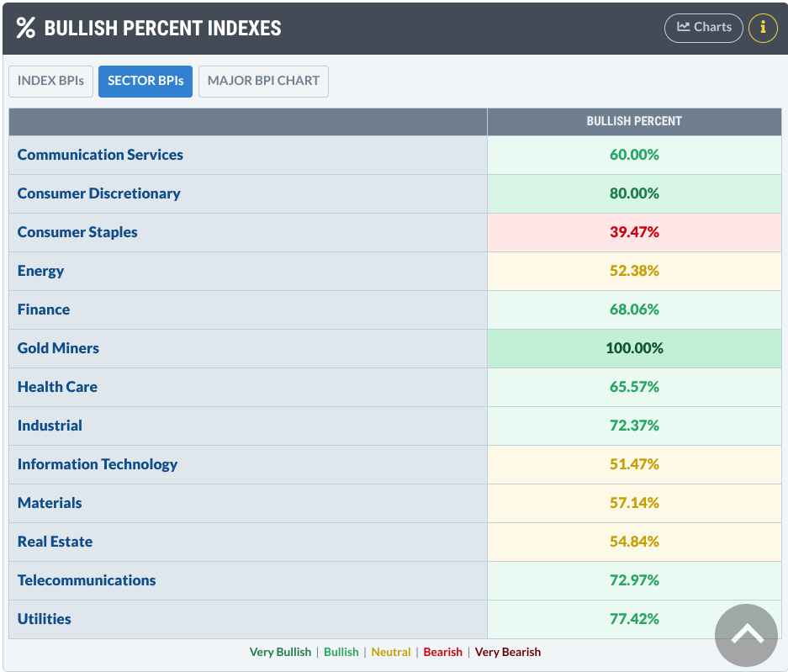Click the Telecommunications sector link

pos(87,580)
